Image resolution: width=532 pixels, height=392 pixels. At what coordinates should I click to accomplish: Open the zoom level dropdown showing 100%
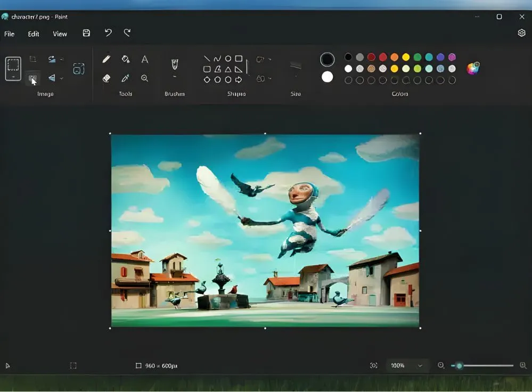(407, 366)
